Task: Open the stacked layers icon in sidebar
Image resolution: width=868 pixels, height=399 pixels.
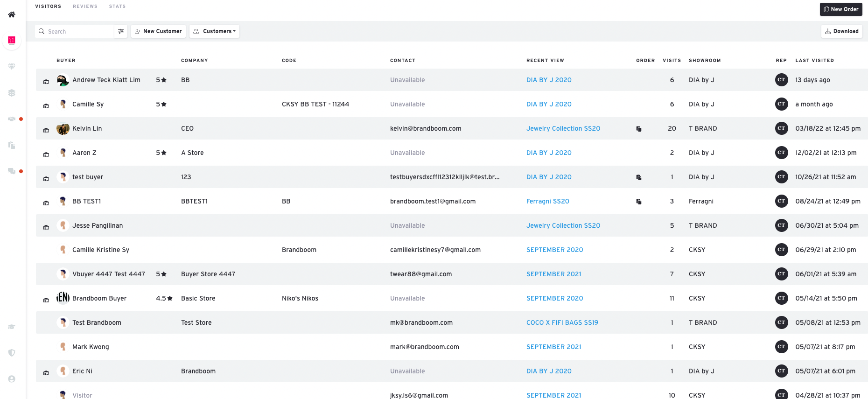Action: (x=12, y=93)
